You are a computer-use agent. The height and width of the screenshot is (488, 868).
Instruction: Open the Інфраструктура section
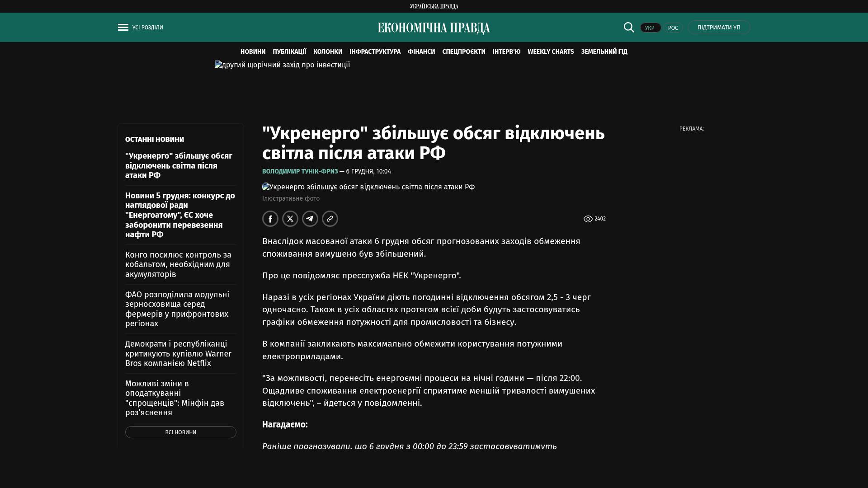point(375,52)
